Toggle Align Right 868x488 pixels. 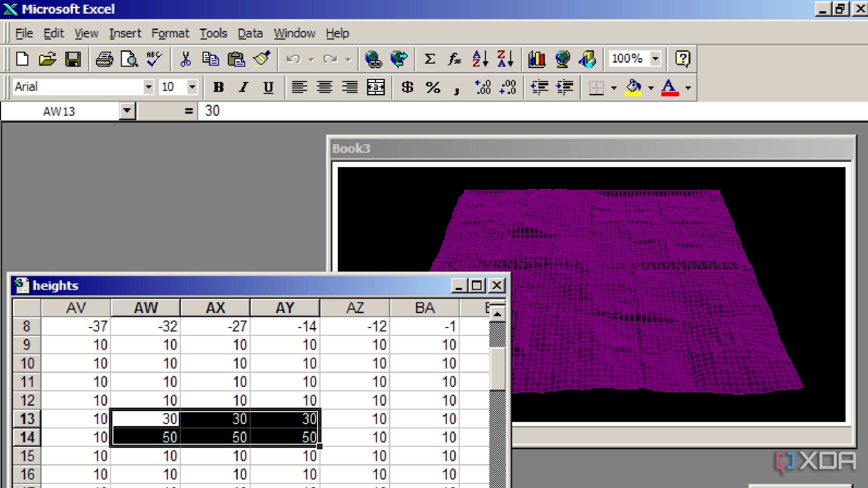(x=350, y=87)
